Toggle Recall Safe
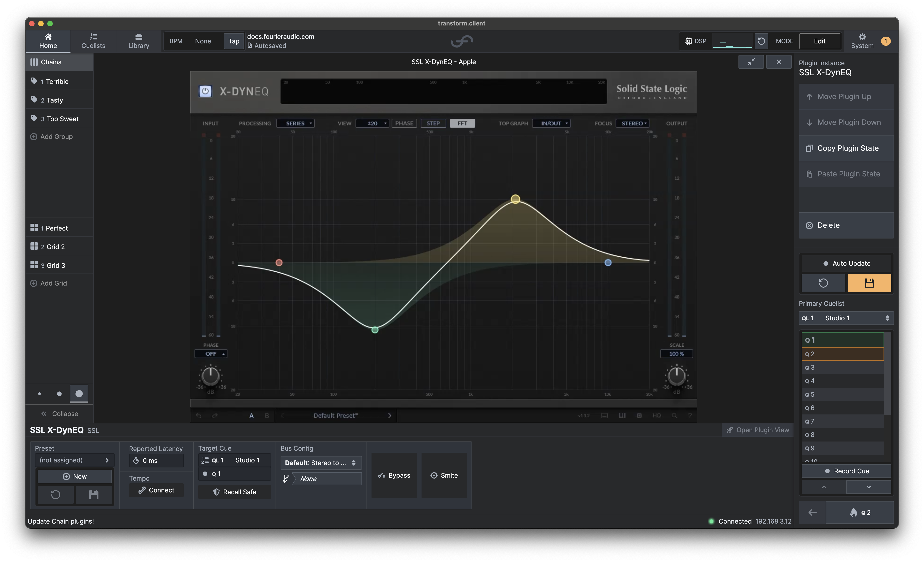 234,492
